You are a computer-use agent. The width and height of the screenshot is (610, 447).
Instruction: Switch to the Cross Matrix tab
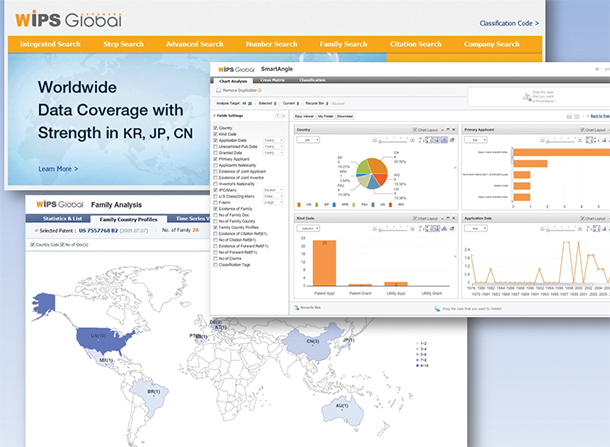coord(273,78)
